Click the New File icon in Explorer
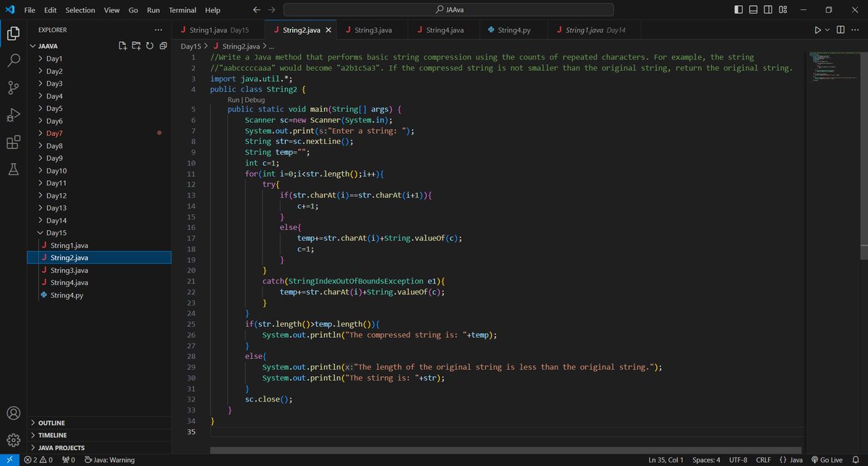Image resolution: width=868 pixels, height=466 pixels. coord(124,46)
